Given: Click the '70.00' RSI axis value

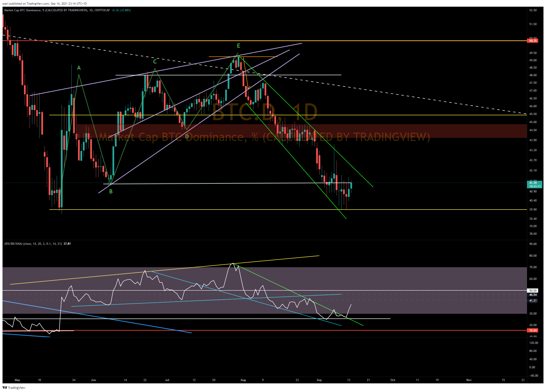Looking at the screenshot, I should click(x=533, y=267).
